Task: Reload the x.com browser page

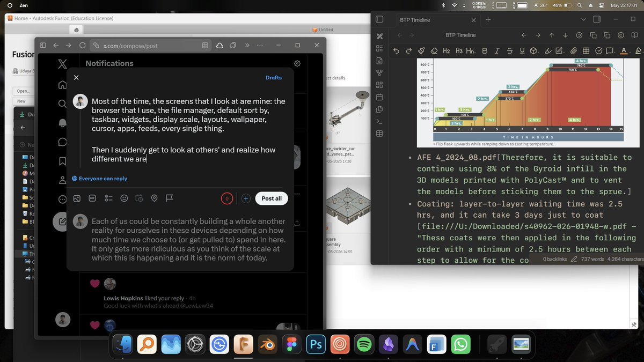Action: tap(82, 46)
